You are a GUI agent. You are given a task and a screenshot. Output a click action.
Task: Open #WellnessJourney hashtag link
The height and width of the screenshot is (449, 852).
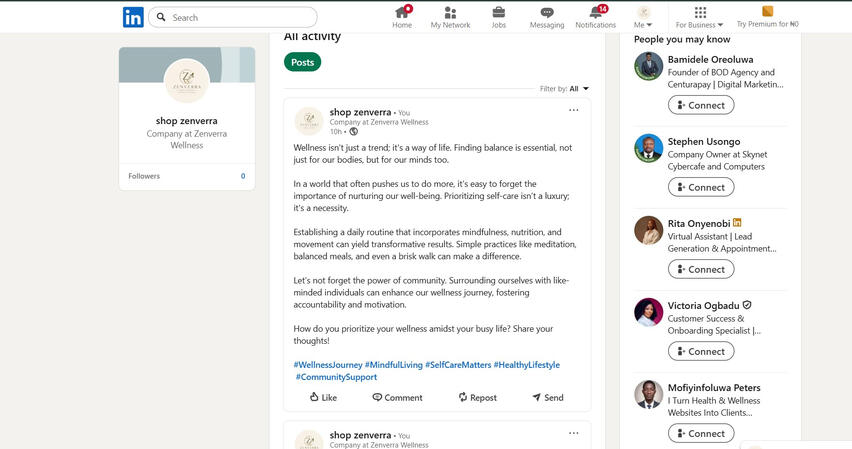[328, 365]
